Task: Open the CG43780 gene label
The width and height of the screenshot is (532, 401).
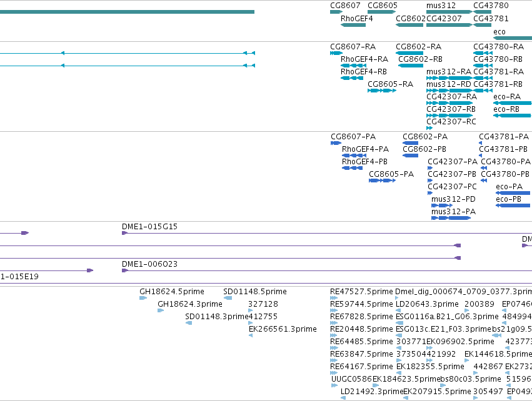Action: [x=491, y=6]
